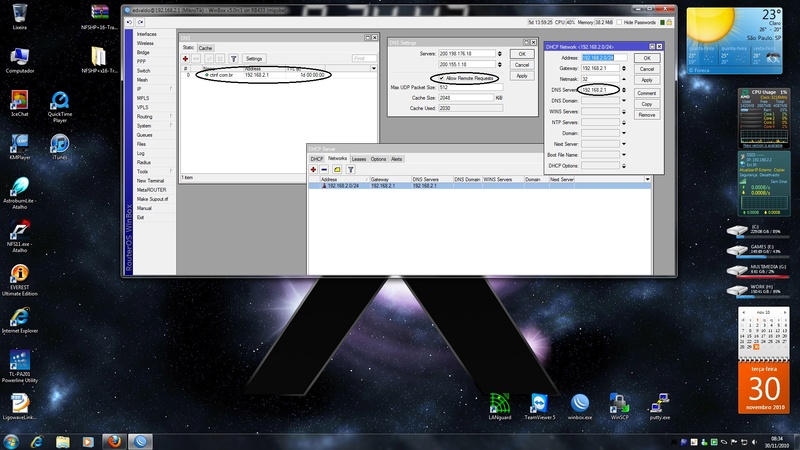Launch the TeamViewer 5 desktop shortcut
This screenshot has height=450, width=800.
[x=540, y=403]
